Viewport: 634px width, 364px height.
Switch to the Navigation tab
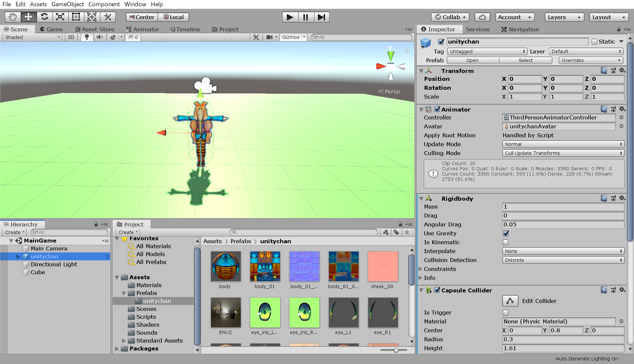[520, 29]
